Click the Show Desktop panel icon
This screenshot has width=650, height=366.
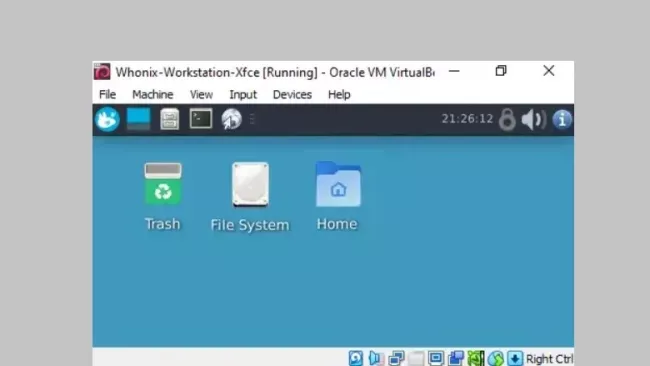click(138, 119)
